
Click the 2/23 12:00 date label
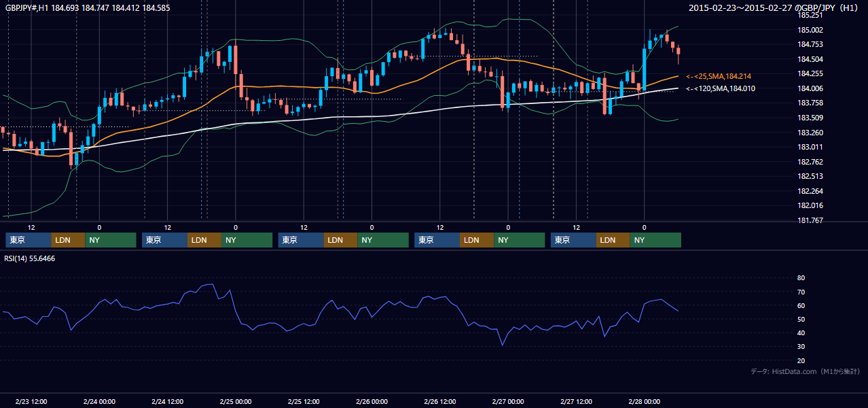(31, 402)
